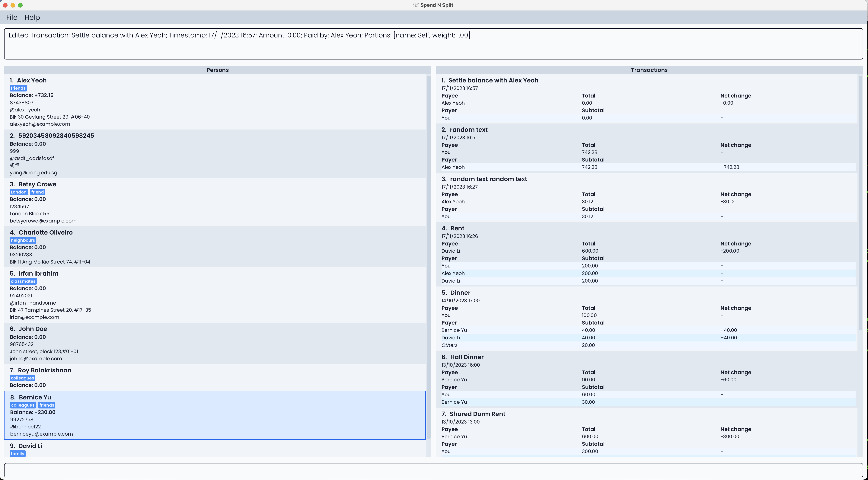Click the Spend N Split title bar icon
This screenshot has width=868, height=480.
click(x=416, y=5)
